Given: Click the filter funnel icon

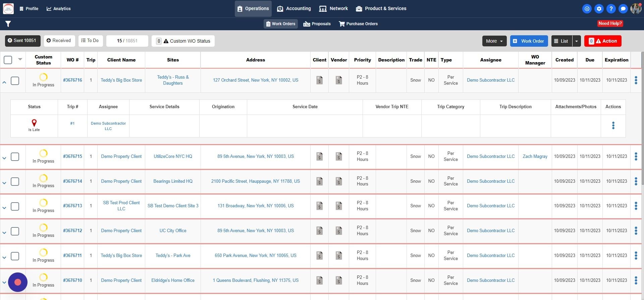Looking at the screenshot, I should [8, 24].
